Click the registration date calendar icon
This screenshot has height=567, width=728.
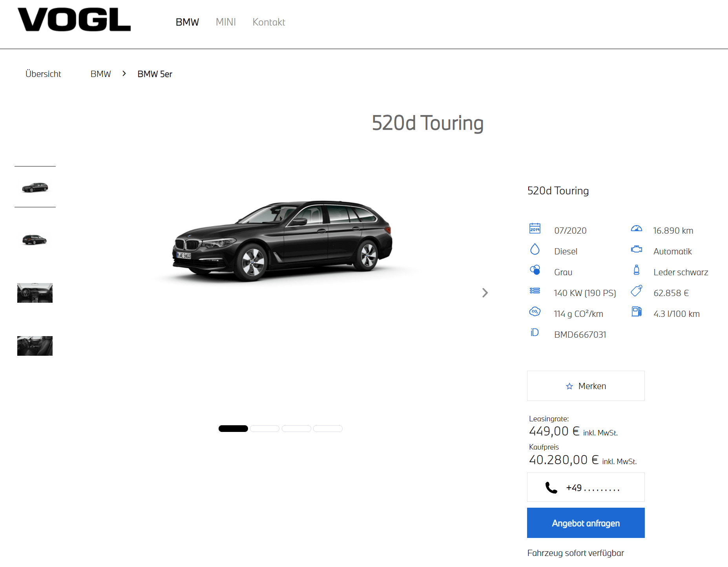click(535, 228)
